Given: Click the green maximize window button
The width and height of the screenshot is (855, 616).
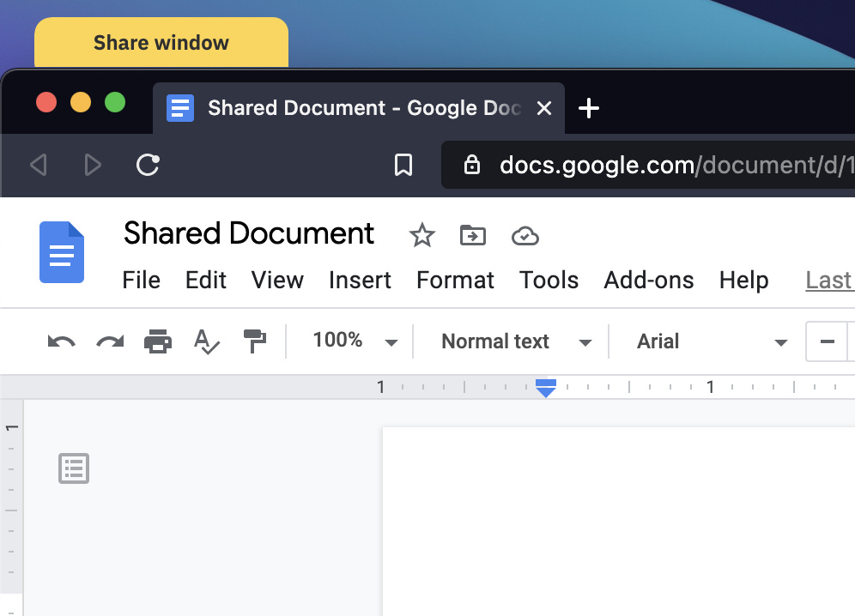Looking at the screenshot, I should pyautogui.click(x=115, y=102).
